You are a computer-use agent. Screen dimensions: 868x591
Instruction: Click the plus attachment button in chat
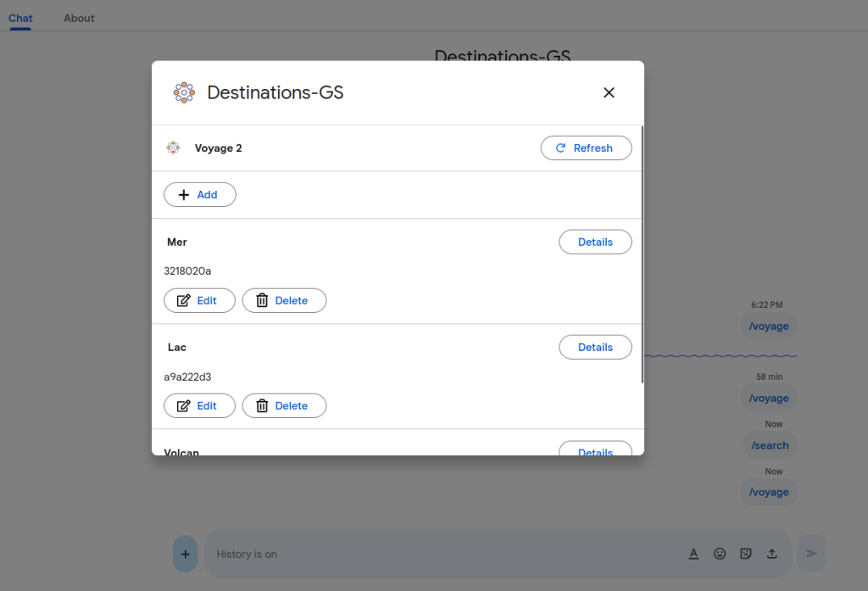[186, 554]
